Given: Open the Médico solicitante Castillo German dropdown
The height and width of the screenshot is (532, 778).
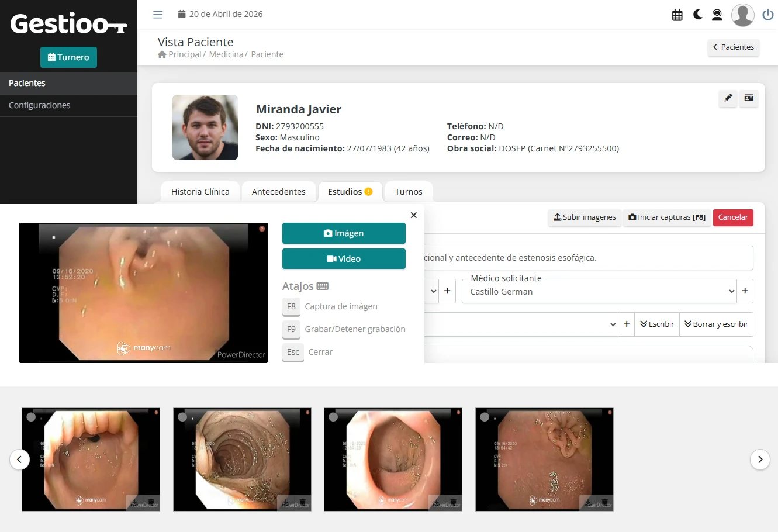Looking at the screenshot, I should pos(599,291).
